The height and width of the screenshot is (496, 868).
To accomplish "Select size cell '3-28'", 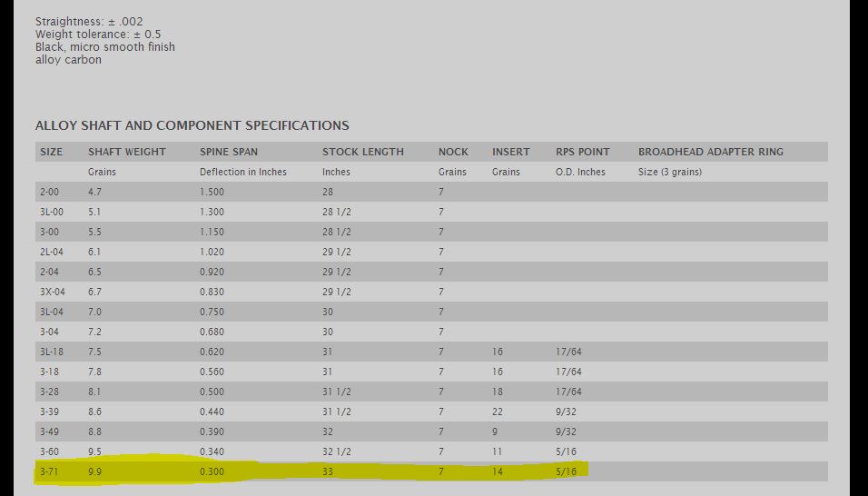I will pos(49,392).
